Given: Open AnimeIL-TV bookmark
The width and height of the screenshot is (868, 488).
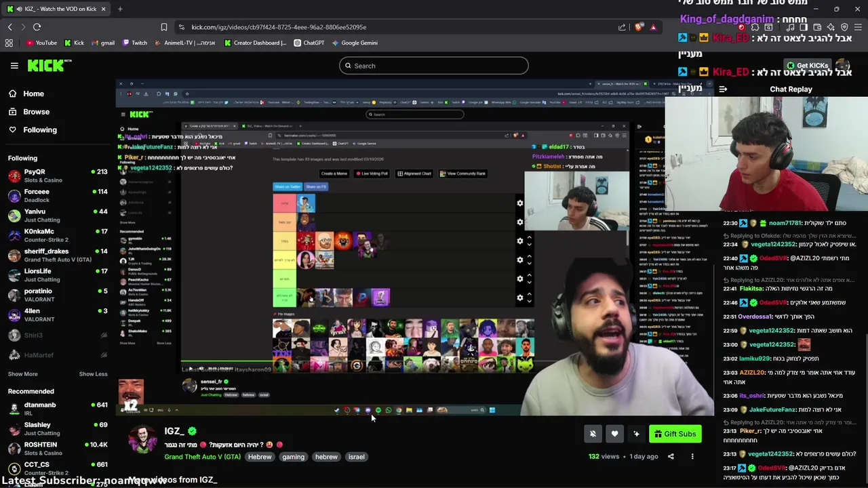Looking at the screenshot, I should [184, 43].
